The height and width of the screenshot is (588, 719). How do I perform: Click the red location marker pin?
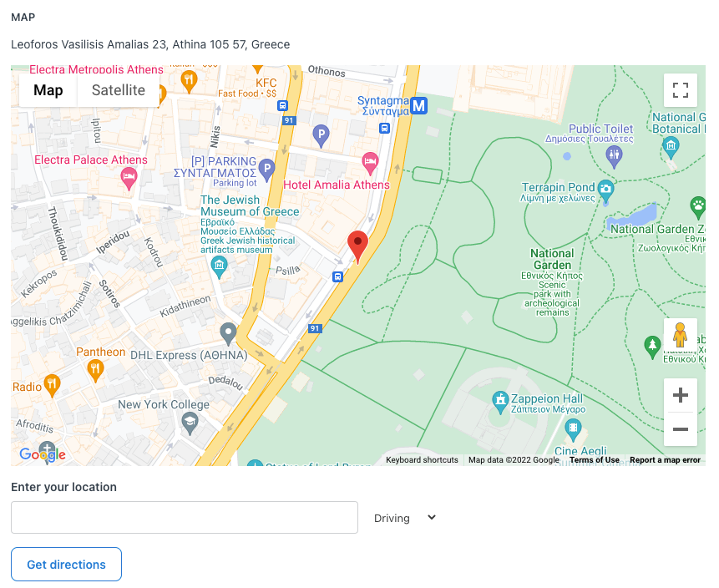357,246
